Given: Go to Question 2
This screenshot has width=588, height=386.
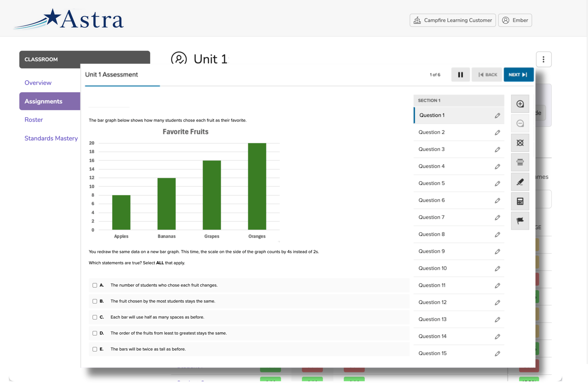Looking at the screenshot, I should click(459, 132).
